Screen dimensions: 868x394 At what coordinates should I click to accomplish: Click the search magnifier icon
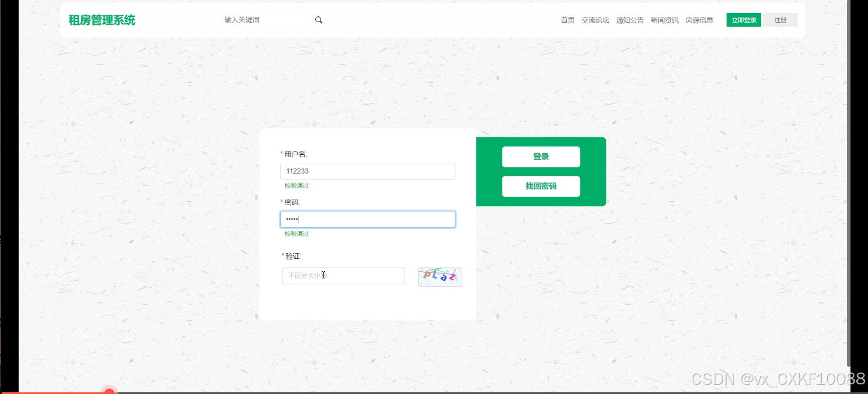[319, 20]
